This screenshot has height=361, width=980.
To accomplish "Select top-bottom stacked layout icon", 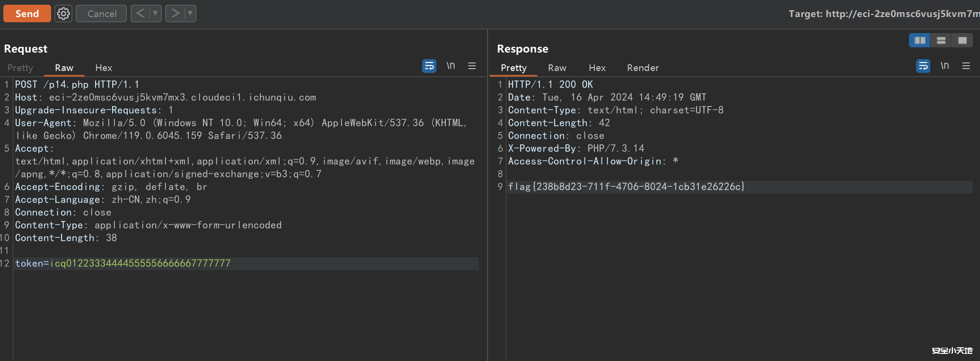I will 941,41.
